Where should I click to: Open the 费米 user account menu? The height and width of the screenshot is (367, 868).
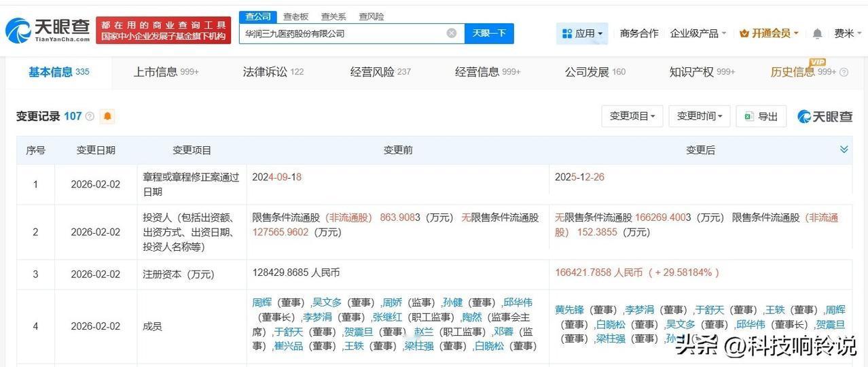(x=848, y=33)
